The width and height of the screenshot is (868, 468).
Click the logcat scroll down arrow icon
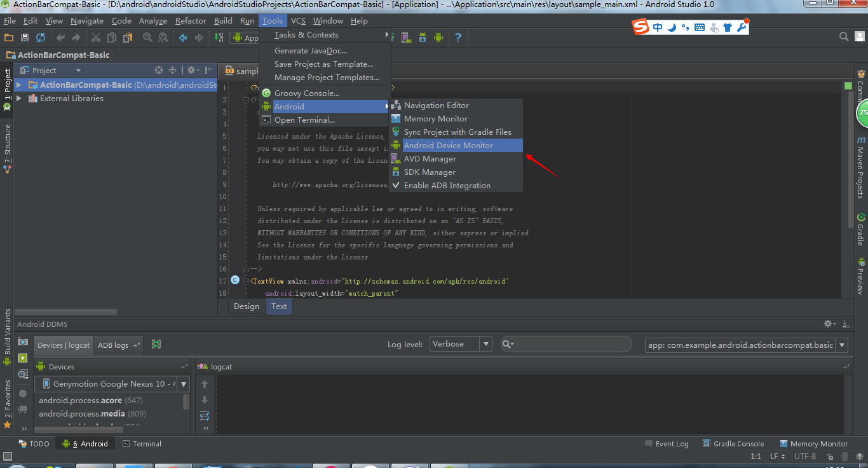click(205, 400)
